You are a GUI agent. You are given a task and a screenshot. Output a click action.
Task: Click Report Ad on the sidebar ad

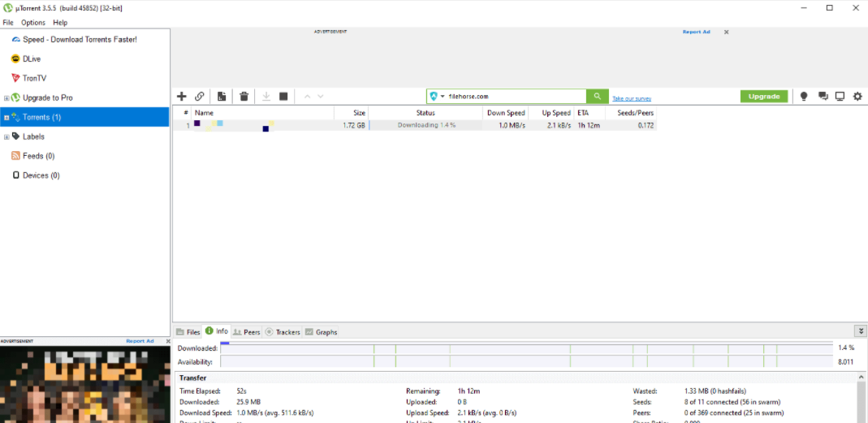click(140, 341)
